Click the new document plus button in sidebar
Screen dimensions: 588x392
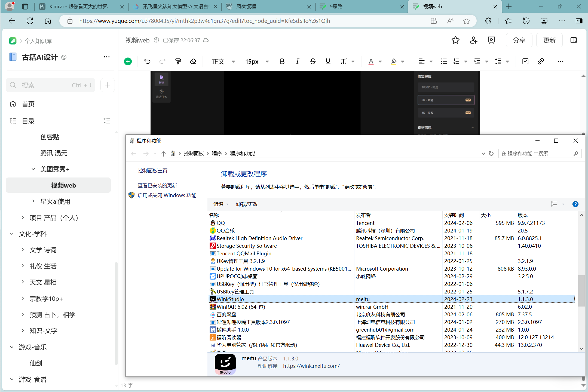108,85
